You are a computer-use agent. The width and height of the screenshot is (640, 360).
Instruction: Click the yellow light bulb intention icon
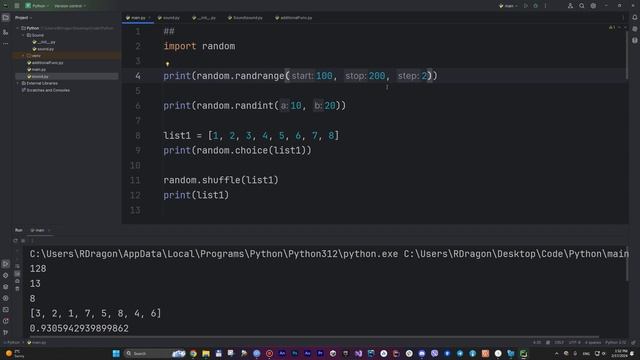[x=167, y=64]
